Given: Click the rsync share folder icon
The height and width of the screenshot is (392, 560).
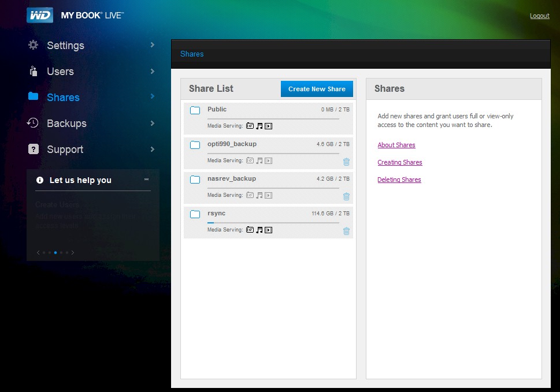Looking at the screenshot, I should [x=195, y=214].
